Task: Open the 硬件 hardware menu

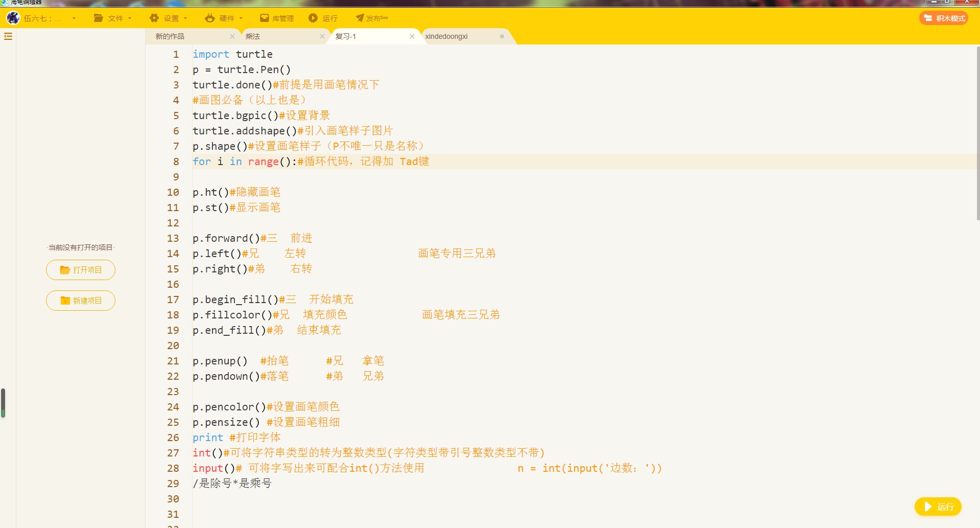Action: (x=224, y=18)
